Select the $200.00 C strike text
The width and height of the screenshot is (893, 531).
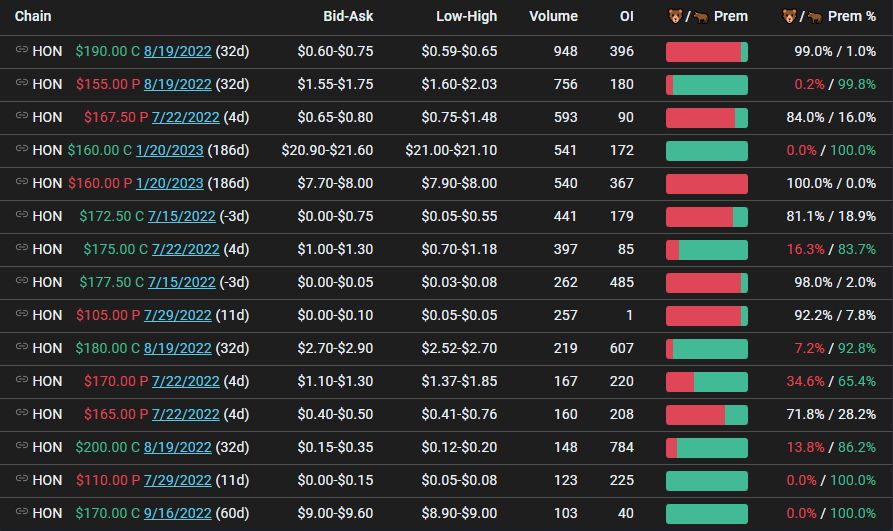point(108,448)
